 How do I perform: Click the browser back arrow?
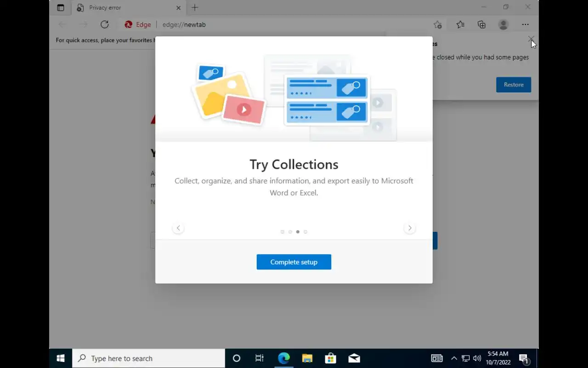(x=62, y=24)
